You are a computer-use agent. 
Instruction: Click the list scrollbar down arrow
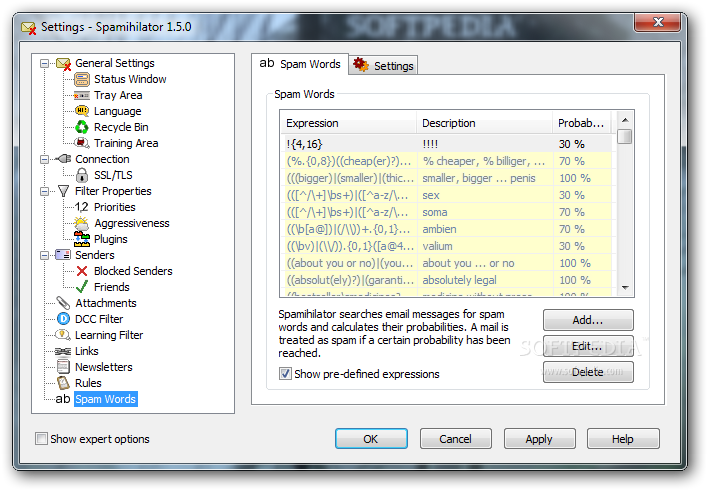coord(625,288)
